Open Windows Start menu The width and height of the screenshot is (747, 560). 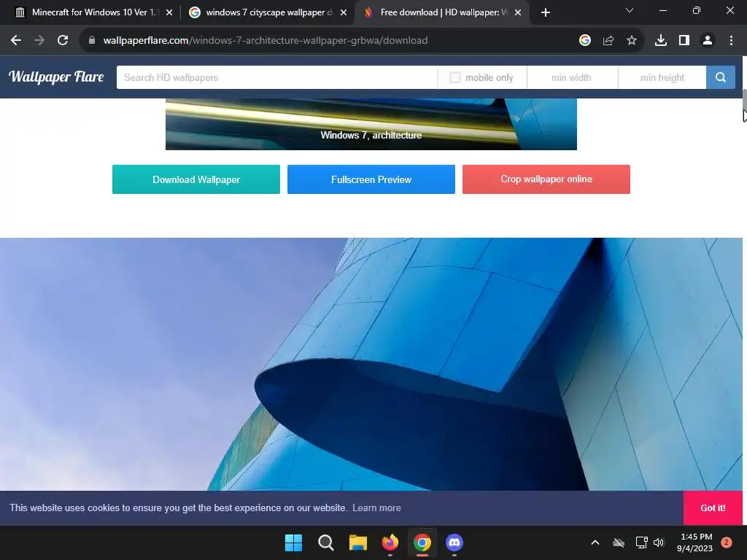coord(293,542)
